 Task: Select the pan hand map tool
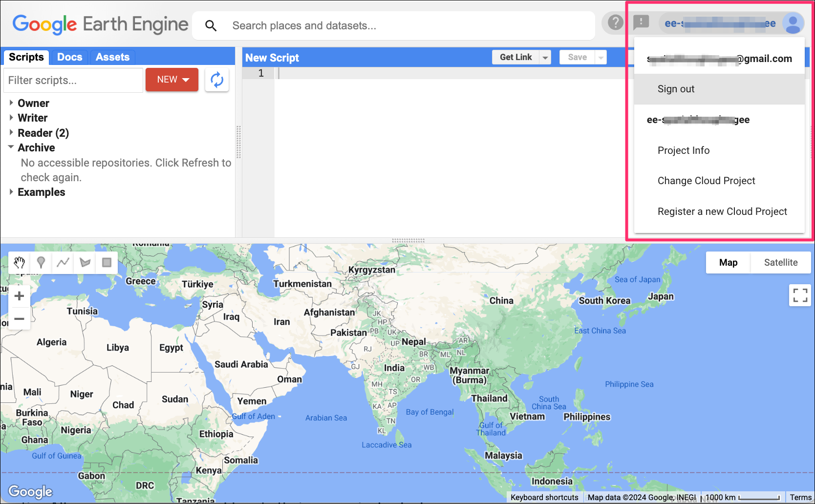[x=20, y=263]
